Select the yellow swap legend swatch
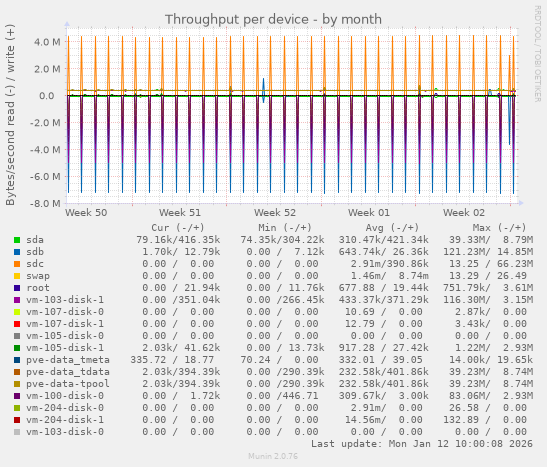This screenshot has height=467, width=547. point(17,276)
